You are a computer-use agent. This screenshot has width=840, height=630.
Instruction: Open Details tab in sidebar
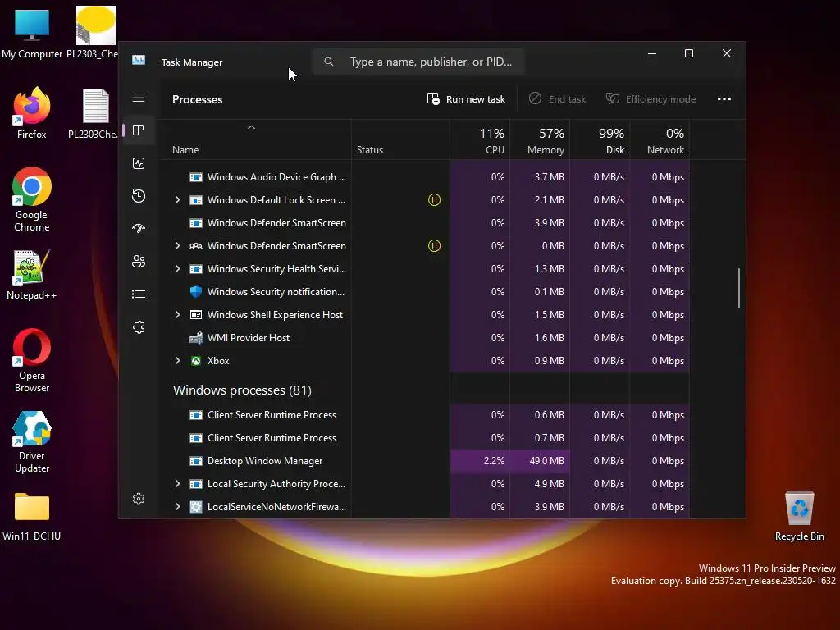click(139, 294)
